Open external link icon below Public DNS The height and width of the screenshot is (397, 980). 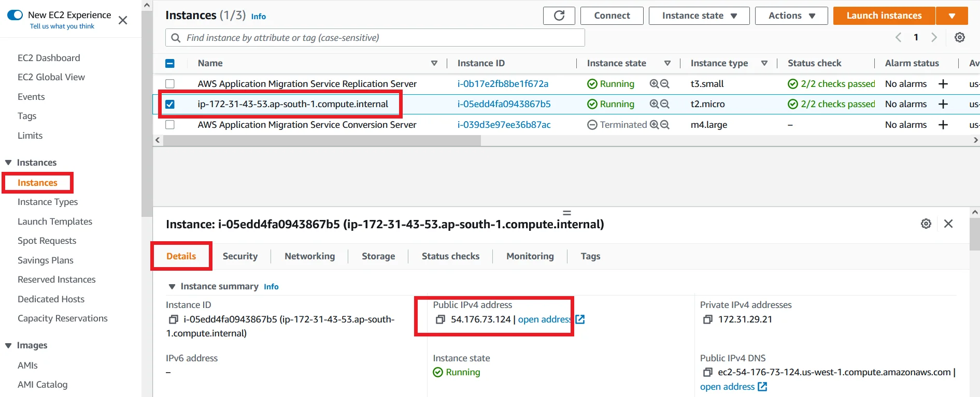pos(762,387)
